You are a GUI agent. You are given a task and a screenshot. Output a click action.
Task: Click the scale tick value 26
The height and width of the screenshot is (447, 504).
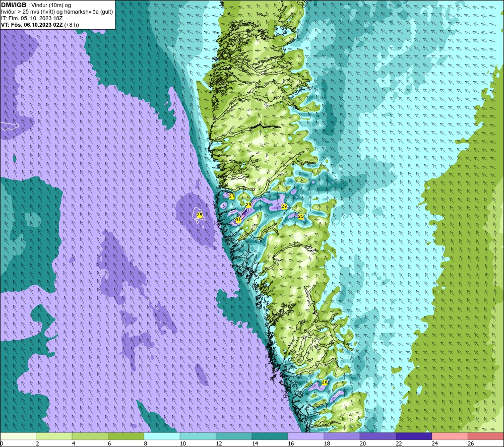471,443
